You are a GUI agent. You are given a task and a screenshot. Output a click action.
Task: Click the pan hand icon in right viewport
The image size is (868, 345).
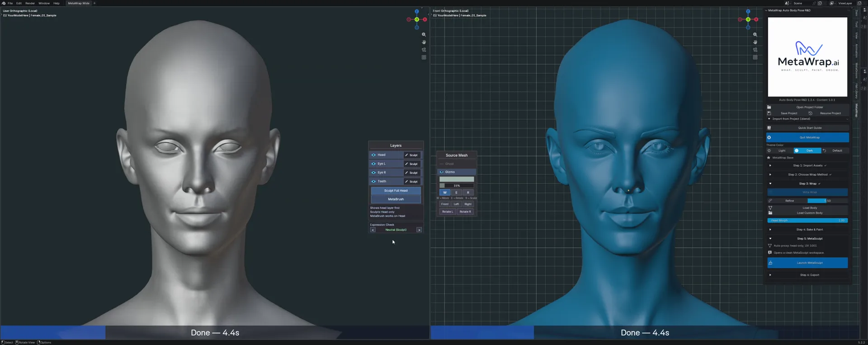coord(755,42)
